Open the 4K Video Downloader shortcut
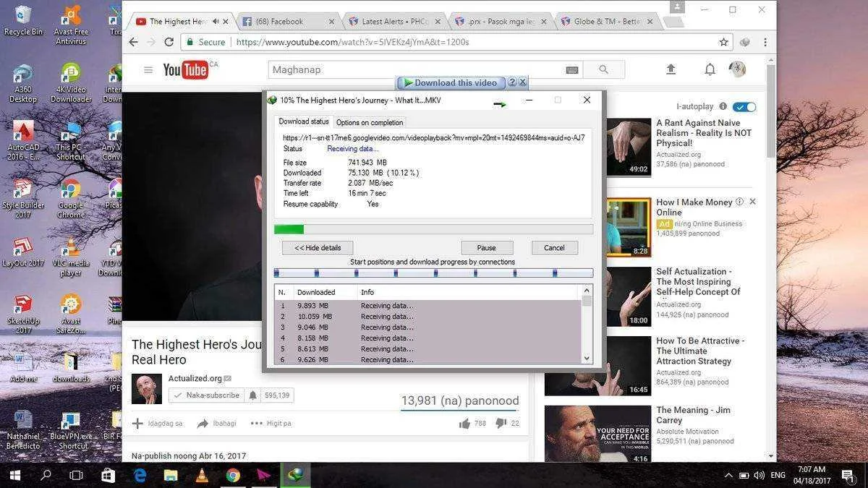The image size is (868, 488). [x=71, y=83]
